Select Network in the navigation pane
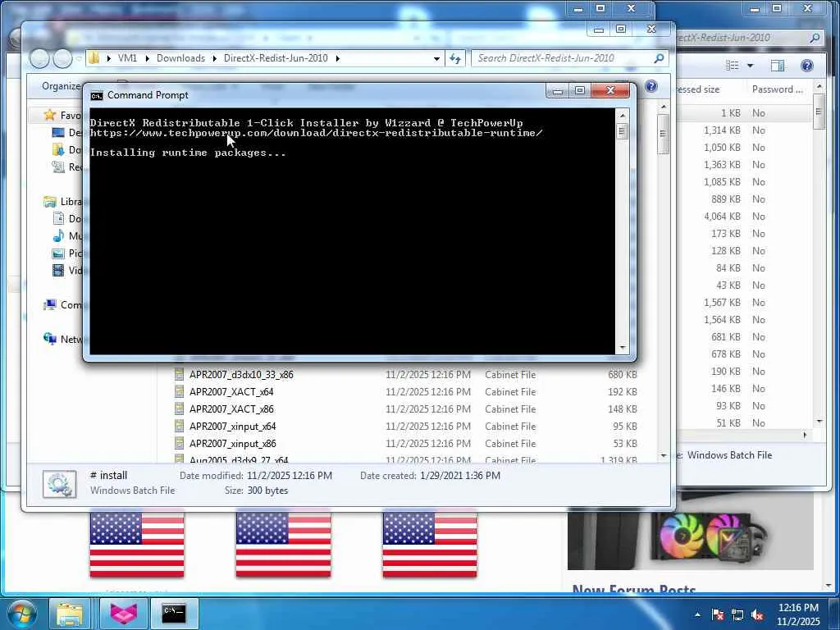Viewport: 840px width, 630px height. (62, 339)
